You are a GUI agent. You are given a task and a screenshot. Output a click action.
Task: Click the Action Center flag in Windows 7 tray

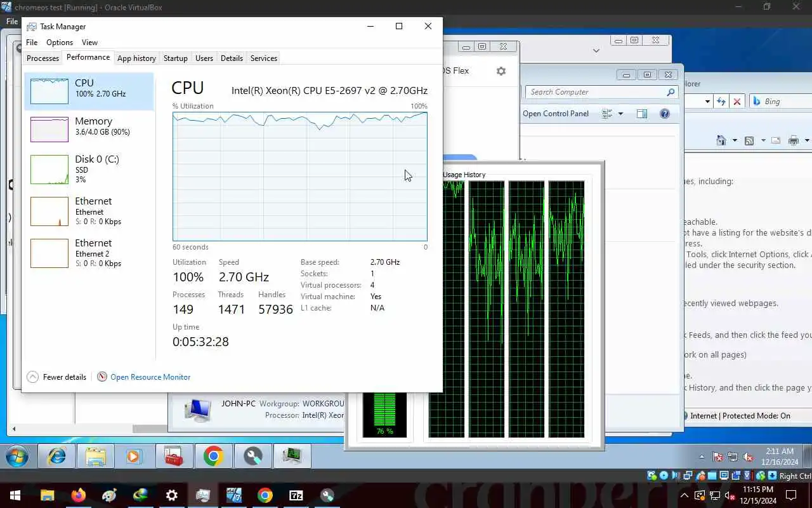[717, 457]
